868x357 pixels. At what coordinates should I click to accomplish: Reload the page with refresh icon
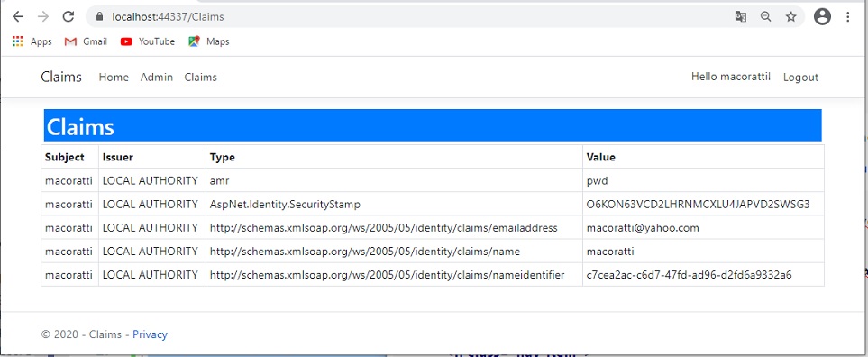(69, 16)
